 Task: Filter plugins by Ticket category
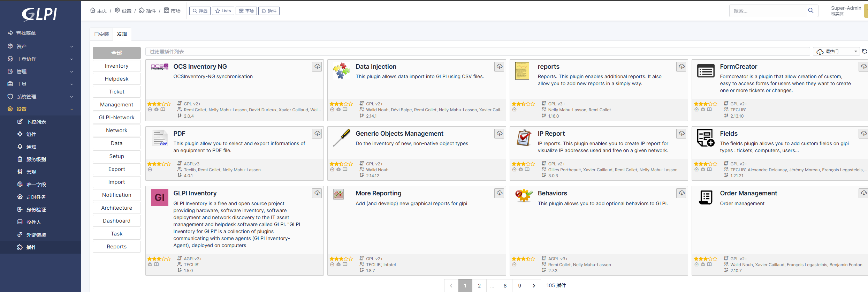[117, 92]
